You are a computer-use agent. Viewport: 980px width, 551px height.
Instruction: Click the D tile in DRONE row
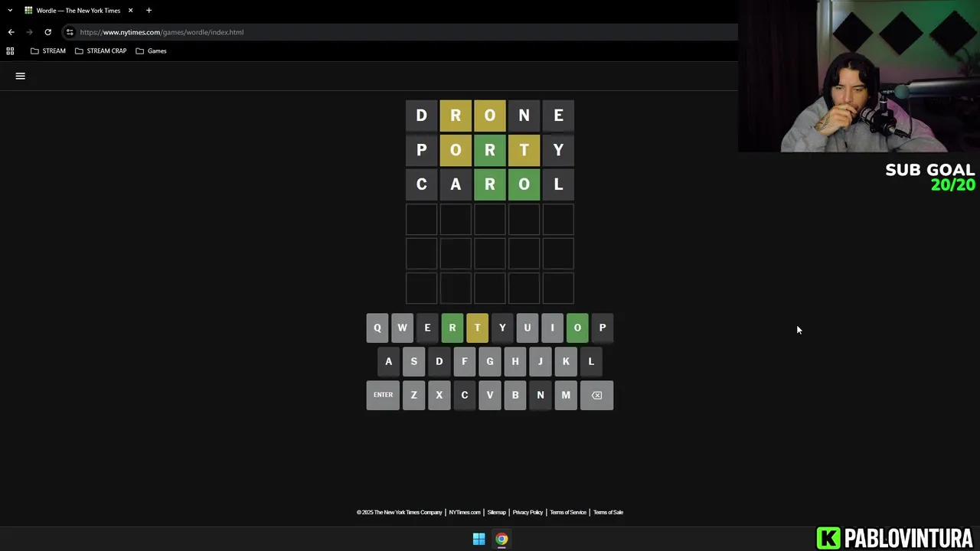pyautogui.click(x=421, y=116)
